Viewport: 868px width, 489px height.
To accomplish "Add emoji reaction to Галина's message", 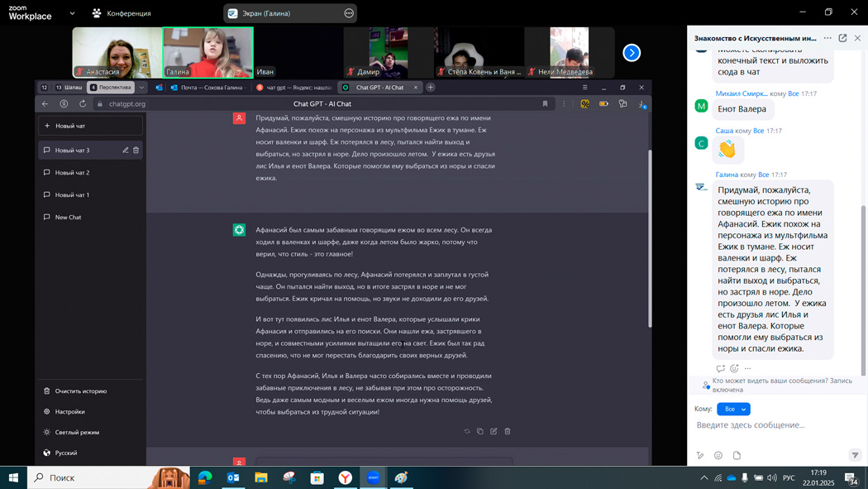I will (x=734, y=368).
